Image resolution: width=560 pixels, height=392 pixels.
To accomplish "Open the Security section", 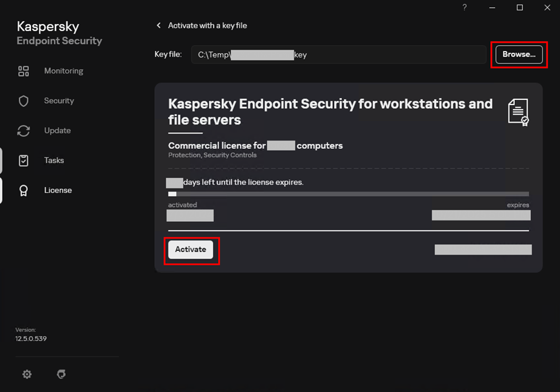I will (59, 101).
